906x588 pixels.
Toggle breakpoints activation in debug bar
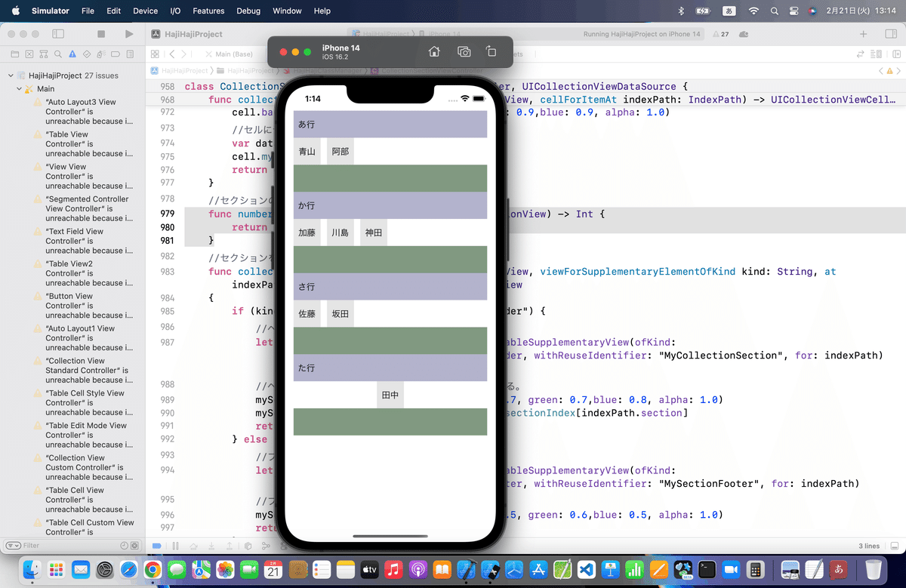156,546
